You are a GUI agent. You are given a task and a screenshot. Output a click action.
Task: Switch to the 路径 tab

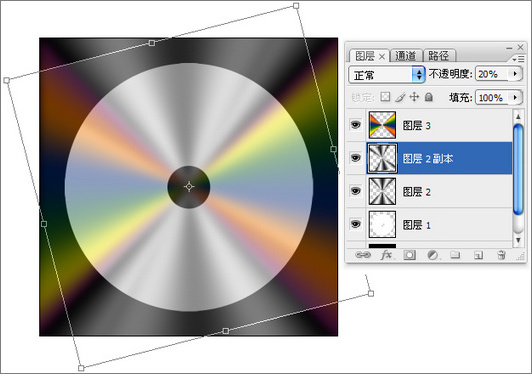[x=439, y=56]
